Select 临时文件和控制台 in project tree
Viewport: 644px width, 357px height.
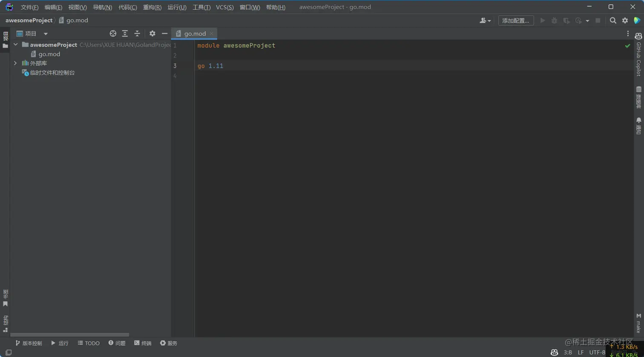[x=48, y=73]
